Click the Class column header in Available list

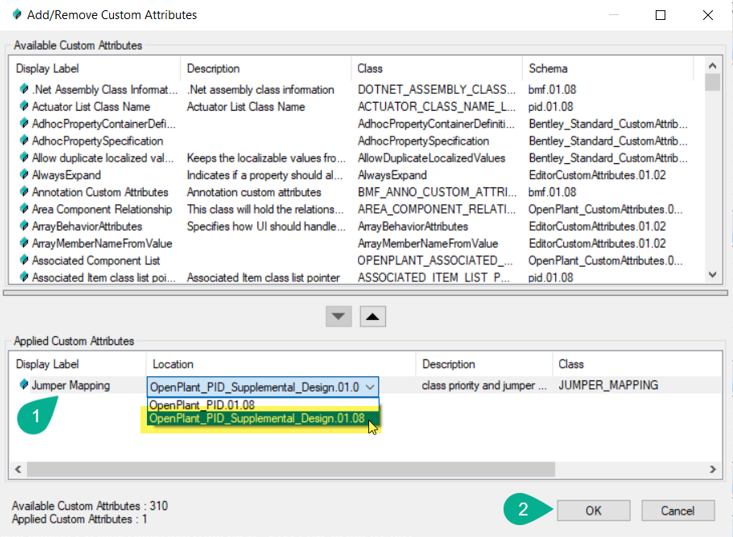(370, 69)
